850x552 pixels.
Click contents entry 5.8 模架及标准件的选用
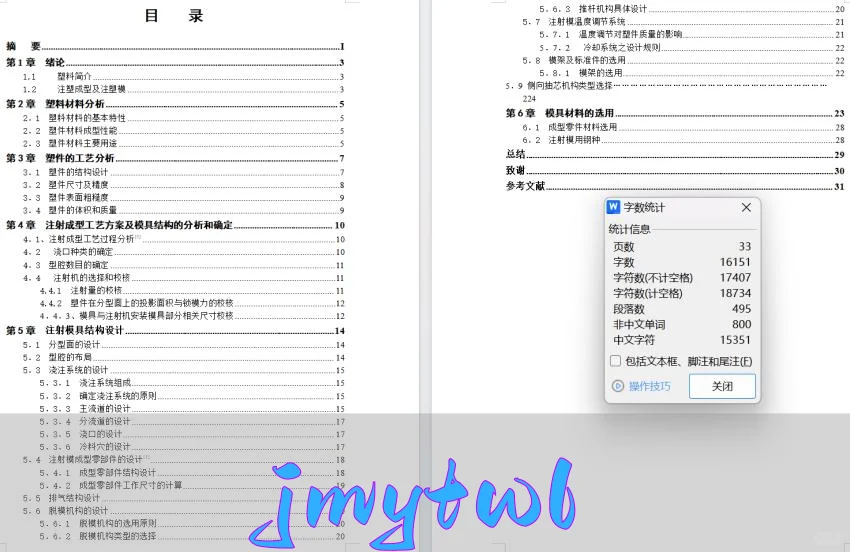coord(683,60)
